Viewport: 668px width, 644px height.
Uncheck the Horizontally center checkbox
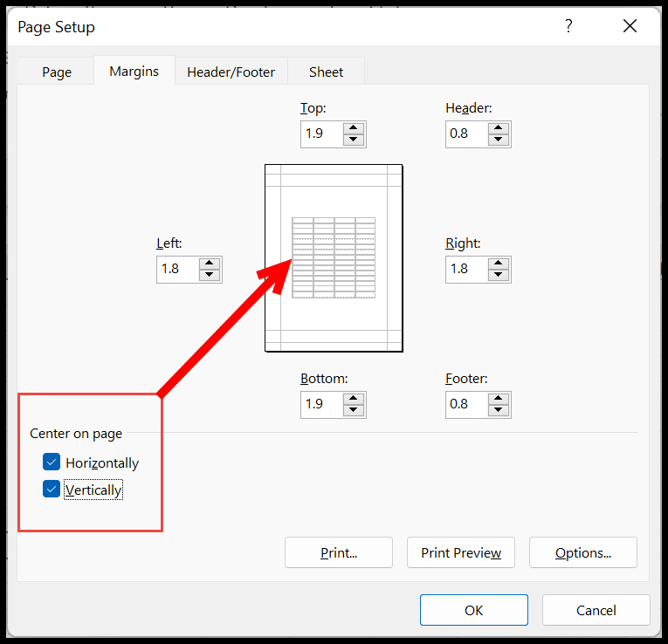click(x=52, y=462)
